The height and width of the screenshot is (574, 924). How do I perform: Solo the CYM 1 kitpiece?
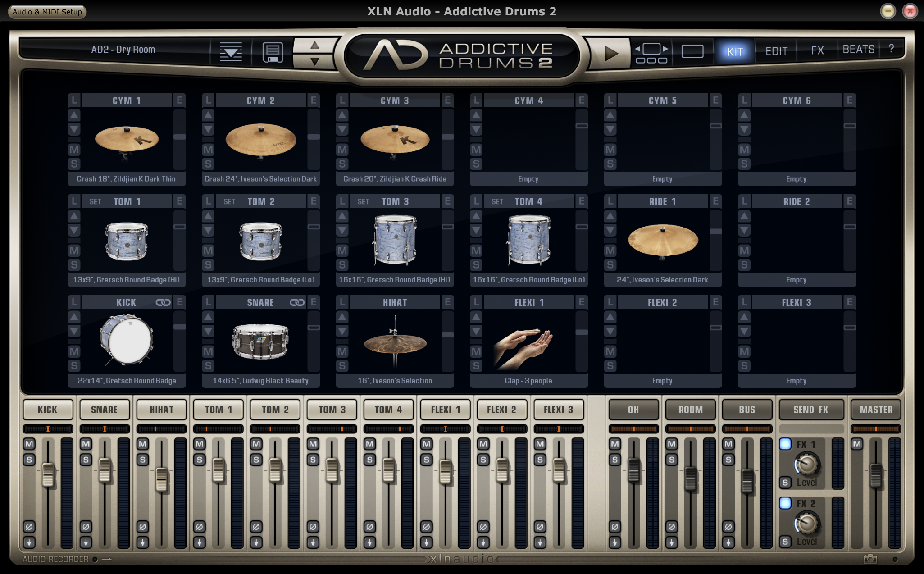click(x=74, y=164)
